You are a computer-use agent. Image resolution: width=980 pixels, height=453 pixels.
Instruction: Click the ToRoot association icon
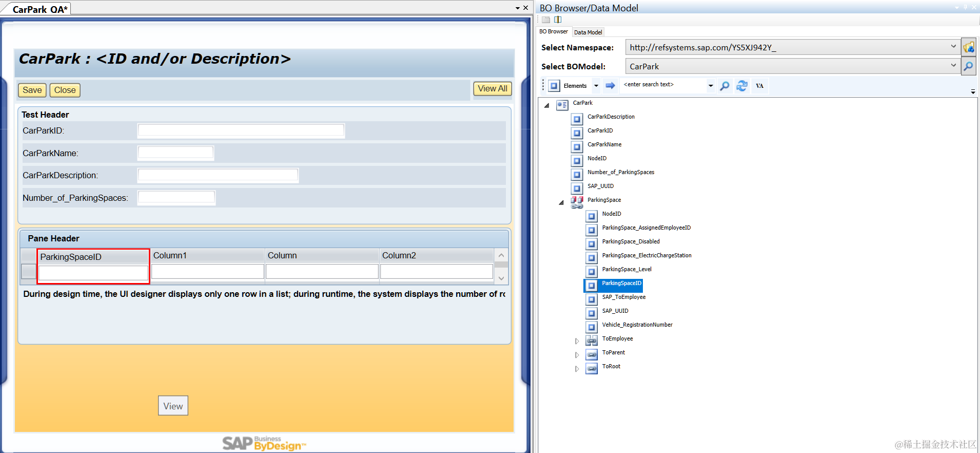[x=592, y=368]
